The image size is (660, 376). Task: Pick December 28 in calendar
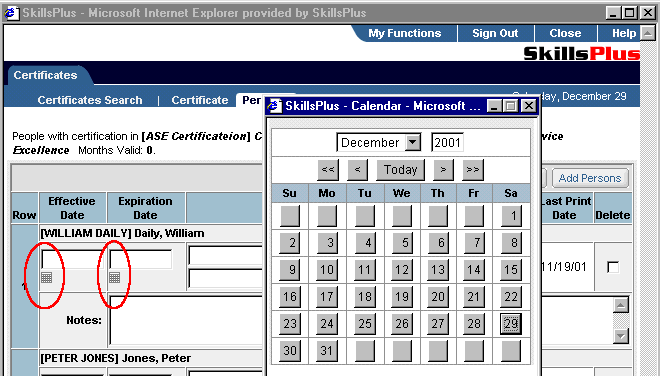474,323
